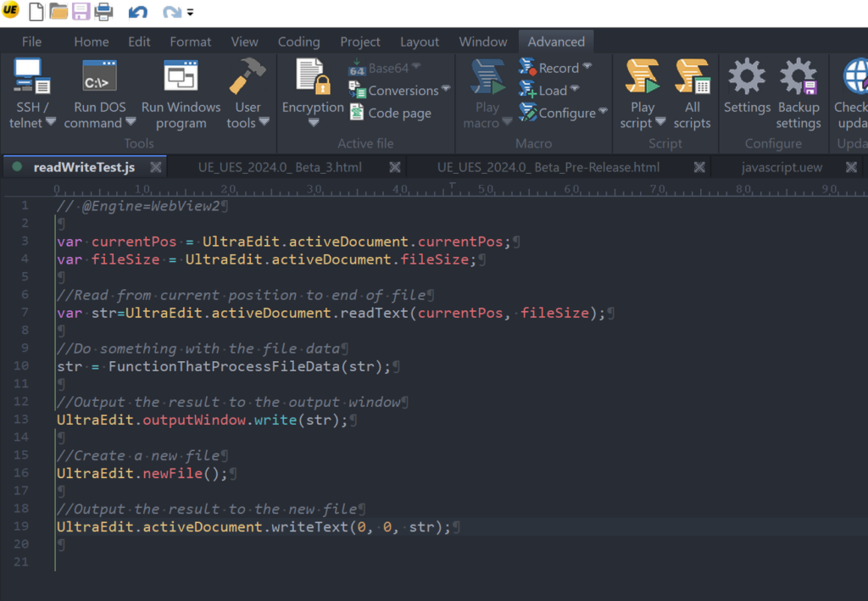Click the Code page icon
Screen dimensions: 868x601
[357, 113]
